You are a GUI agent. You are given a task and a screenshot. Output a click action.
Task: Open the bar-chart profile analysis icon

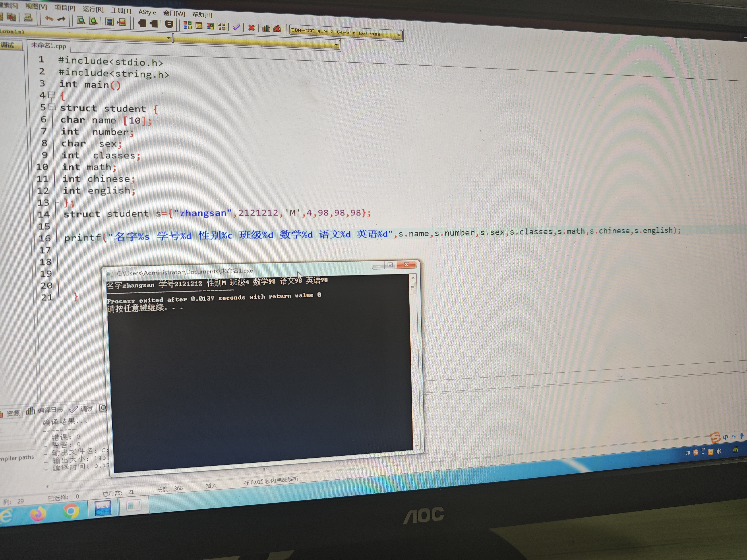click(x=266, y=28)
